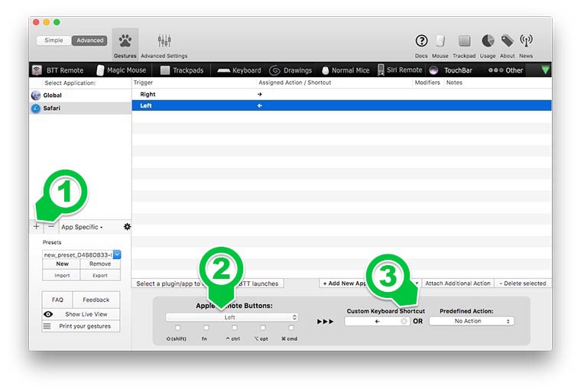Image resolution: width=581 pixels, height=392 pixels.
Task: Click the Modifiers column header
Action: click(427, 83)
